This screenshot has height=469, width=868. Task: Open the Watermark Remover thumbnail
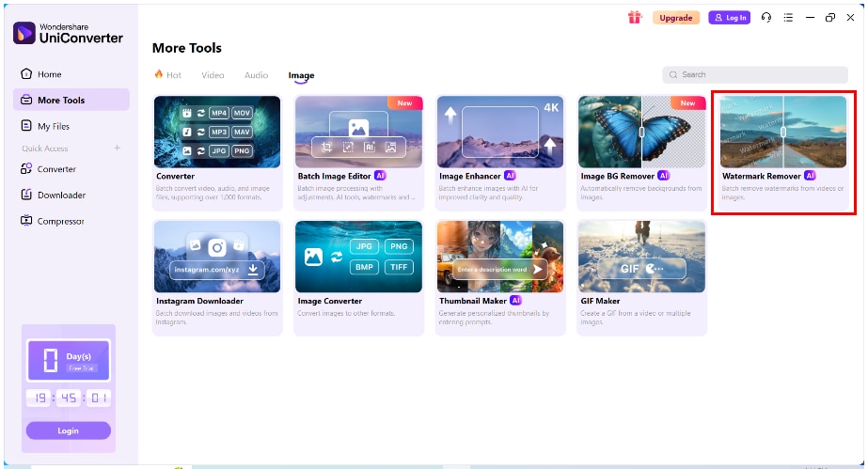tap(783, 132)
